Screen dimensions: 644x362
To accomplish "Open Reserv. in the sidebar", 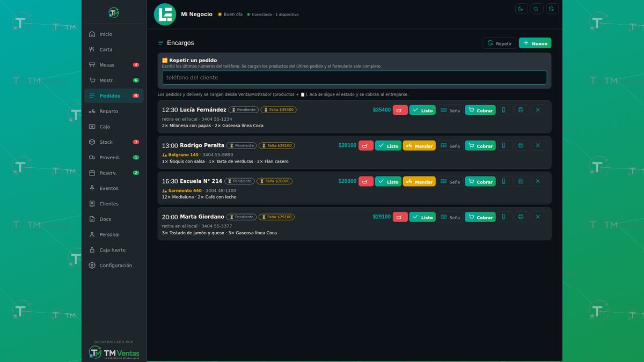I will click(114, 173).
